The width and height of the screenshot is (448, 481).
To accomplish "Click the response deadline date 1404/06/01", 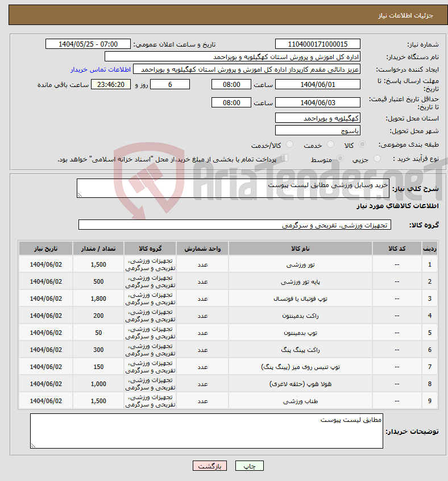I will (318, 84).
